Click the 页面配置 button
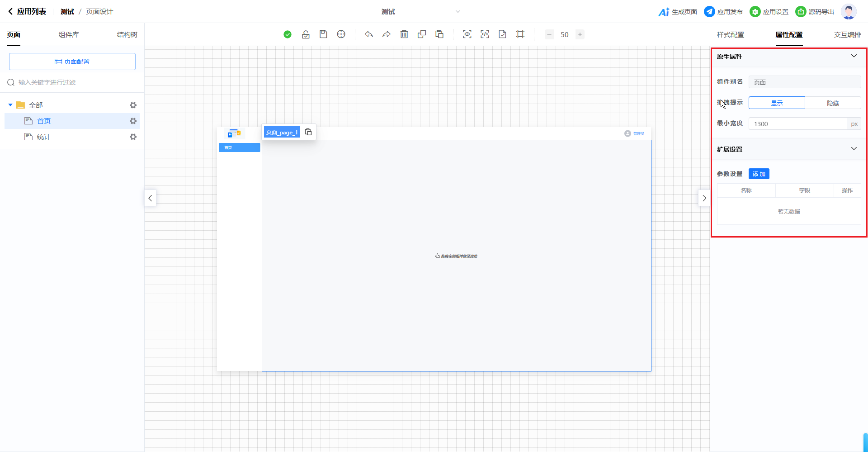 point(72,62)
